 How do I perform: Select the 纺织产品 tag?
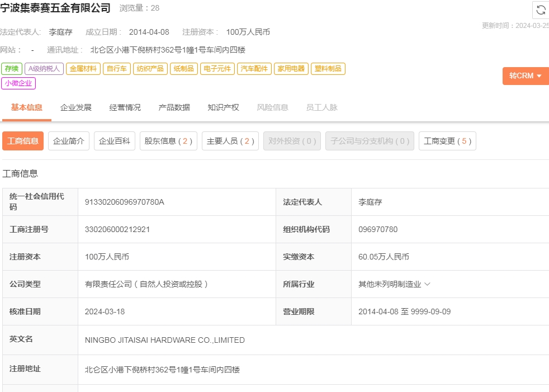click(150, 69)
